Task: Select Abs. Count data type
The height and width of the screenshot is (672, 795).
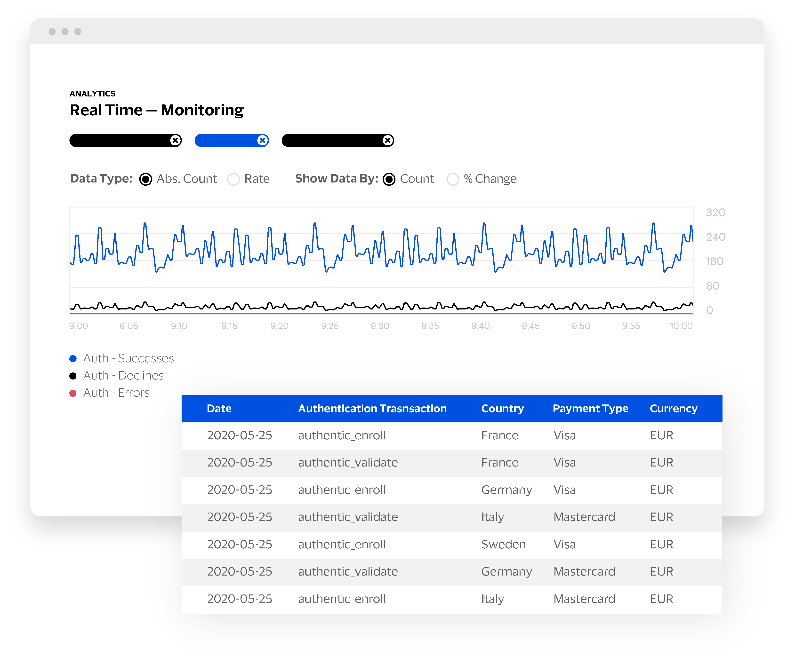Action: point(145,179)
